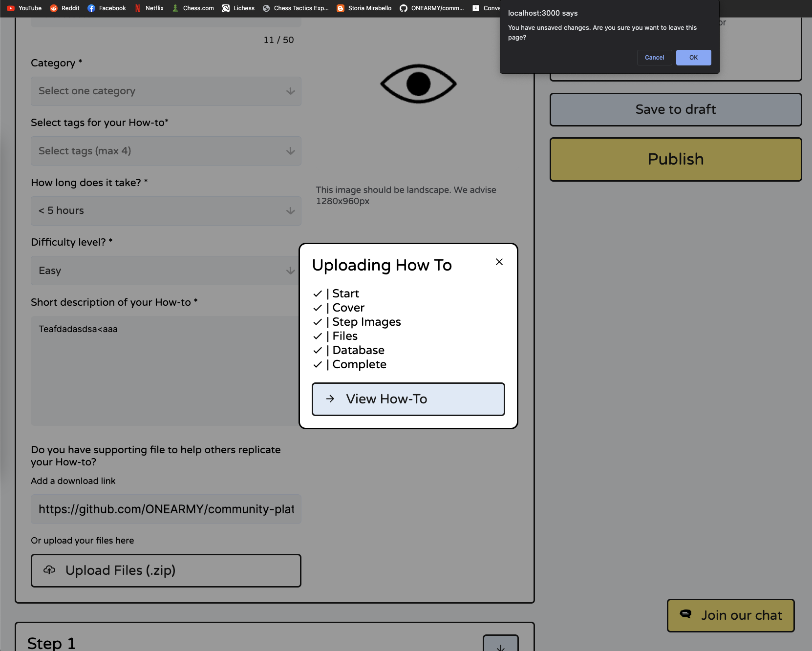Open the Easy difficulty level dropdown
This screenshot has width=812, height=651.
click(166, 271)
